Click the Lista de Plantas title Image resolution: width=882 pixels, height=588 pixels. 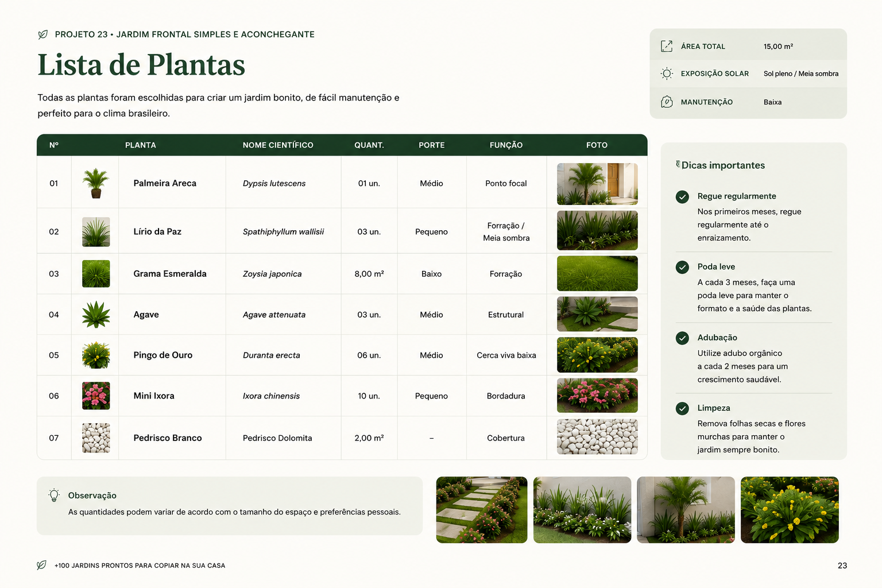coord(141,65)
